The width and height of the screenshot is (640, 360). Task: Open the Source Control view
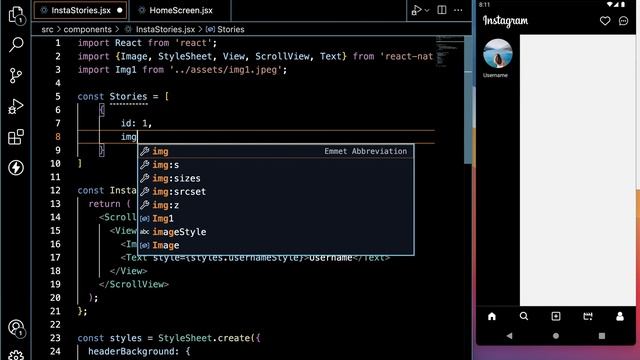[x=16, y=76]
